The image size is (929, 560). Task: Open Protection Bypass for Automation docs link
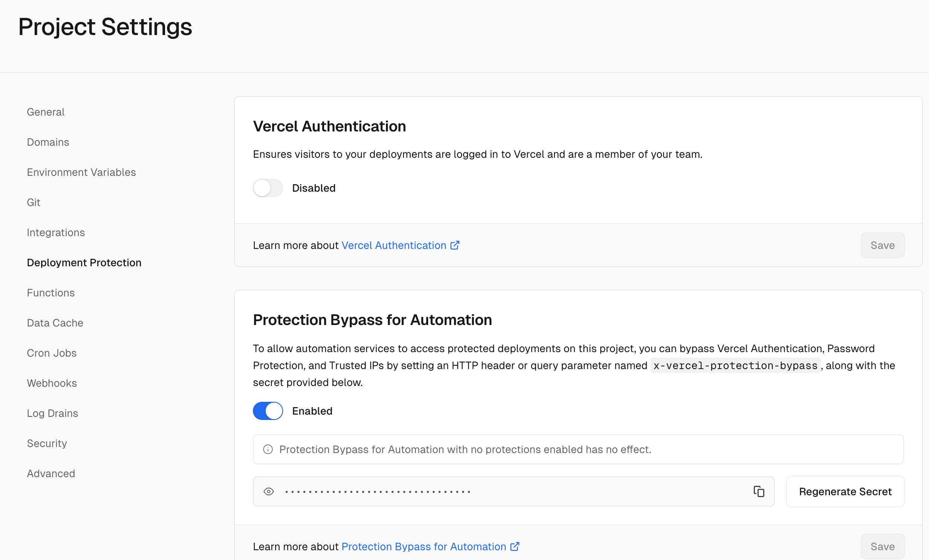423,546
